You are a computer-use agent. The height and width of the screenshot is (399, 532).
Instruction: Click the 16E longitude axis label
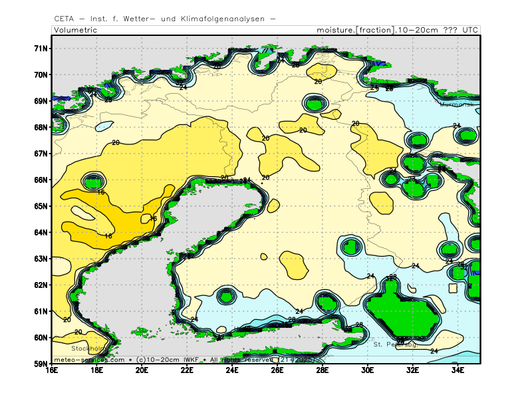click(x=52, y=370)
